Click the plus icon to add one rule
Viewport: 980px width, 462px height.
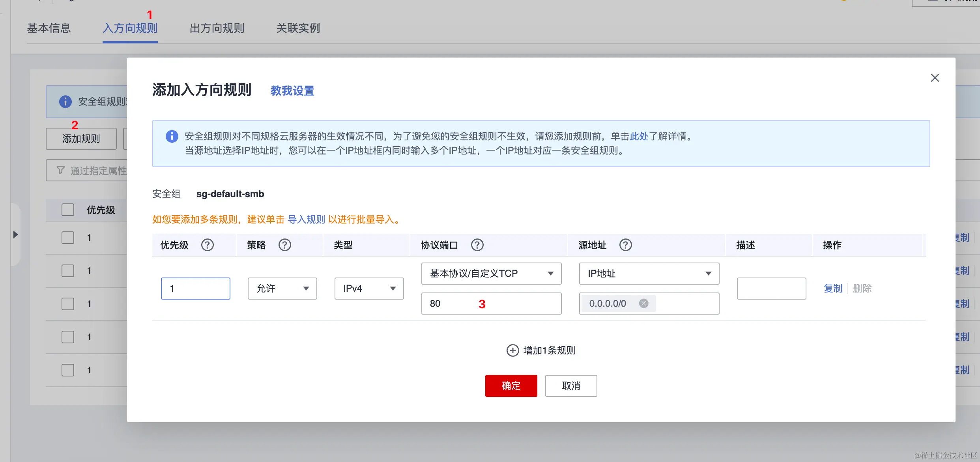pyautogui.click(x=512, y=350)
